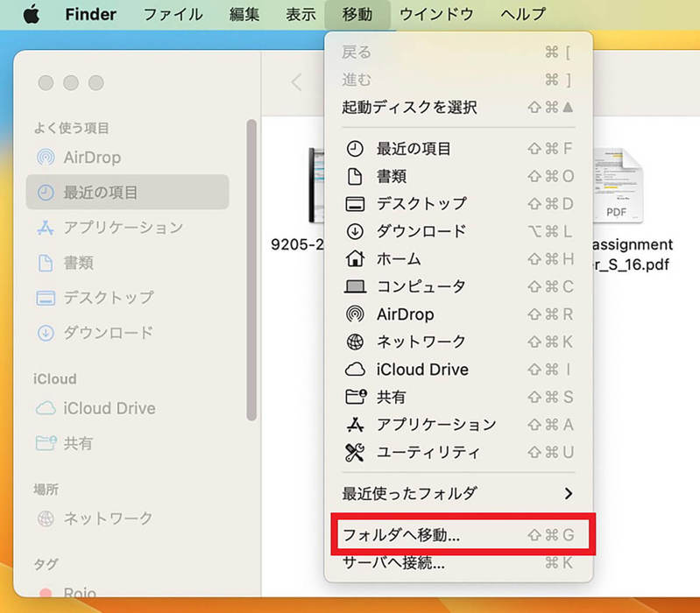700x613 pixels.
Task: Go back with the Finder toolbar chevron
Action: tap(296, 82)
